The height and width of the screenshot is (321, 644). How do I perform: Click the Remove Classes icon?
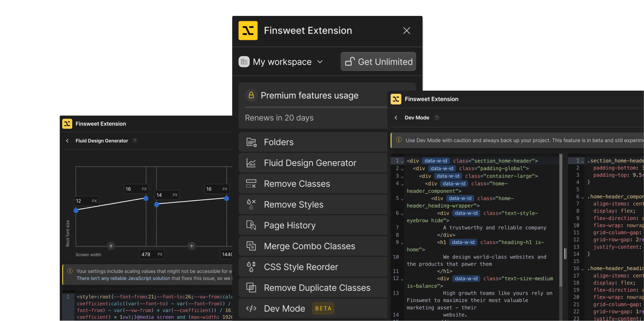(251, 184)
